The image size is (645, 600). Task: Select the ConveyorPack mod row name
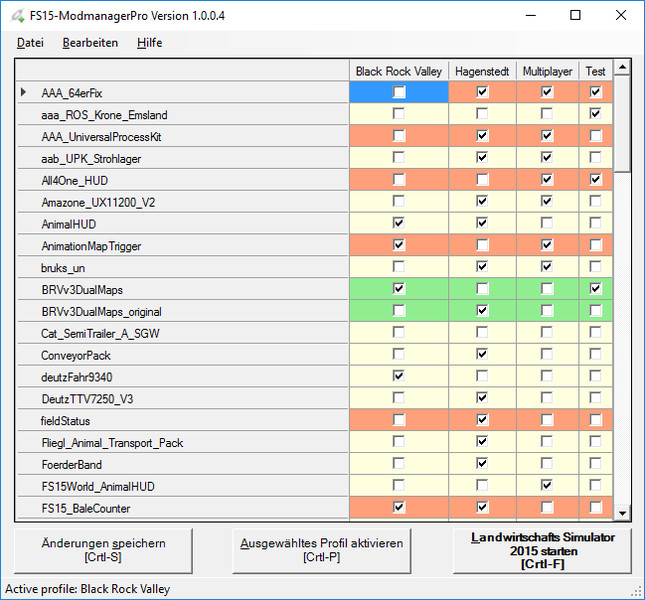[x=76, y=355]
